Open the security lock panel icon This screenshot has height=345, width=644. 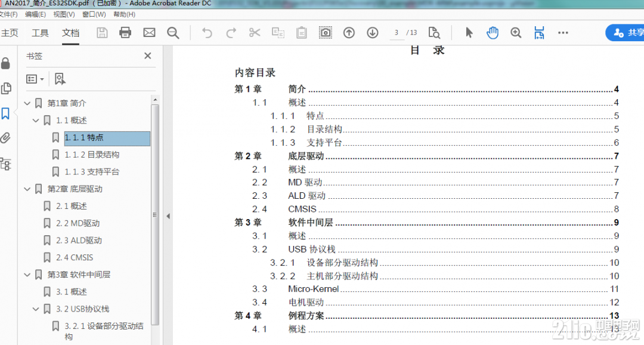click(6, 63)
